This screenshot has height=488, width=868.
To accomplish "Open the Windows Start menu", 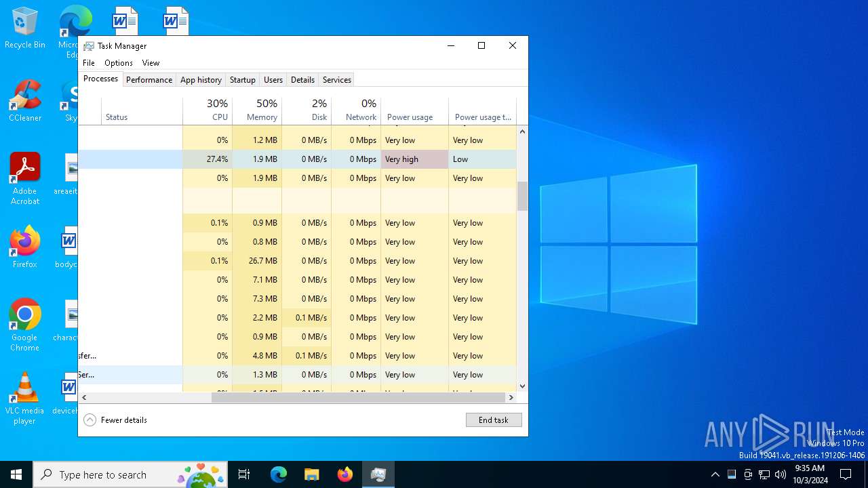I will click(16, 474).
